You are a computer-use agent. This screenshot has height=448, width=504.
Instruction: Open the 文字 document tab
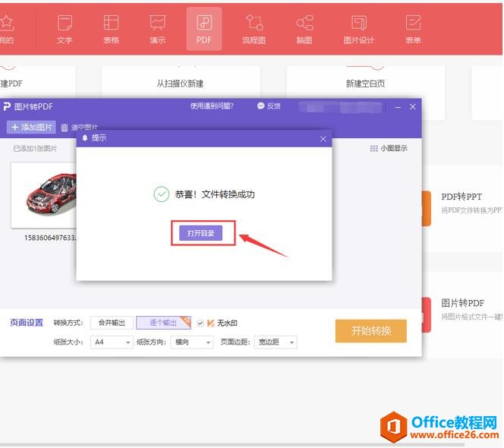[x=65, y=29]
